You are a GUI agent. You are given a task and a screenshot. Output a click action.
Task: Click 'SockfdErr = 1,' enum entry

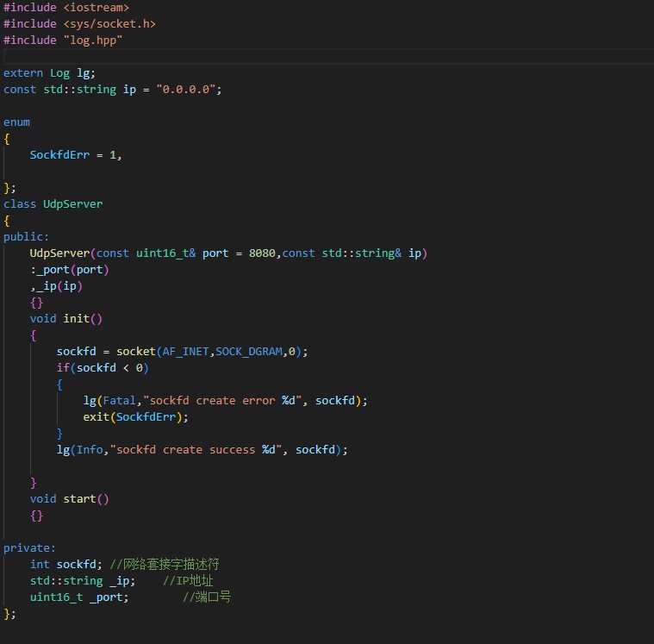[x=76, y=155]
